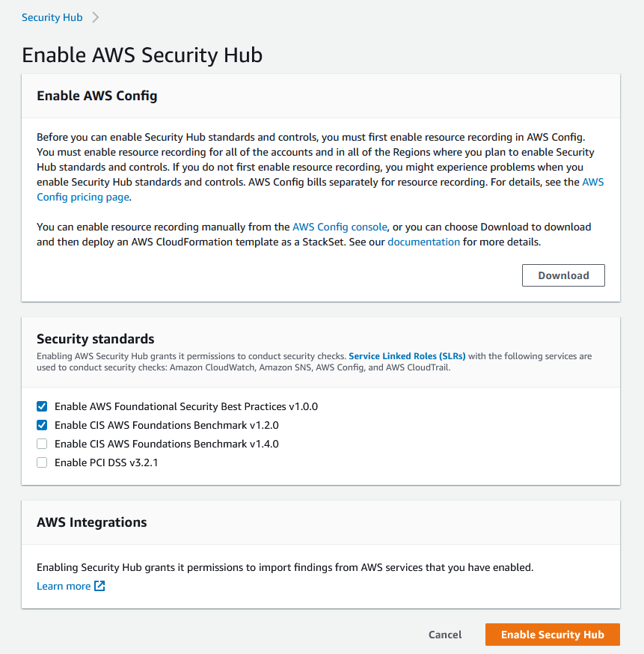Enable CIS AWS Foundations Benchmark v1.4.0 checkbox
Image resolution: width=644 pixels, height=654 pixels.
coord(42,444)
